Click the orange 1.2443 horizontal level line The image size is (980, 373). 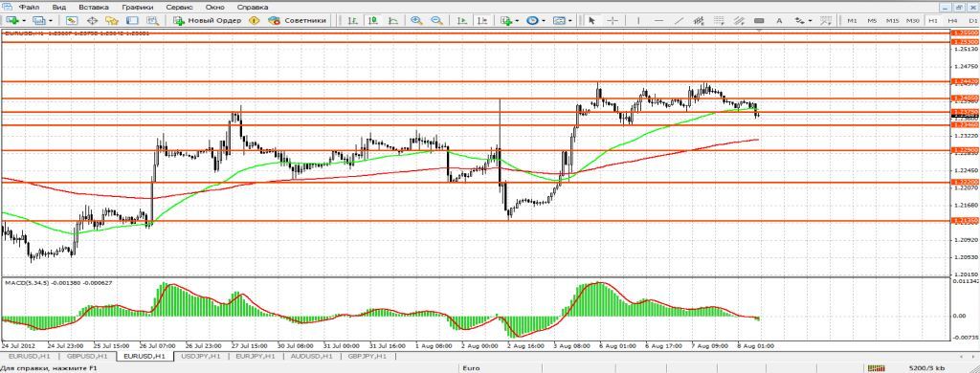475,81
